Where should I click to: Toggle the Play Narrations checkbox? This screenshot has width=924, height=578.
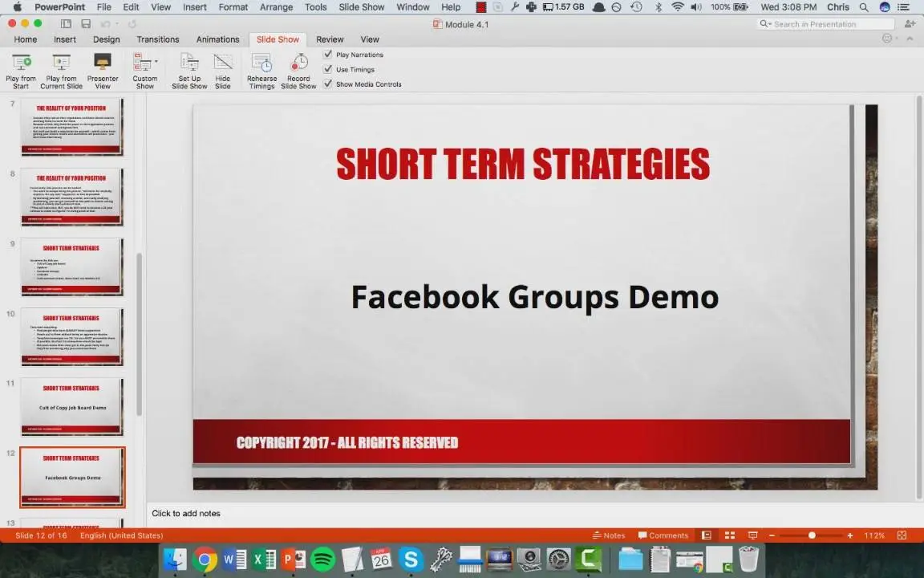(328, 55)
